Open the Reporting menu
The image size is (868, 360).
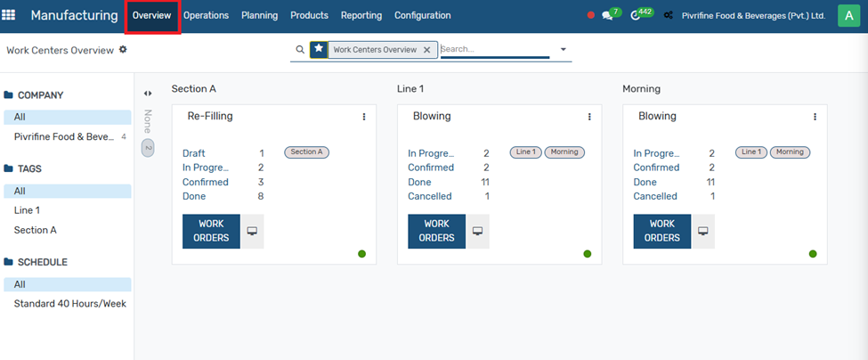pos(361,16)
